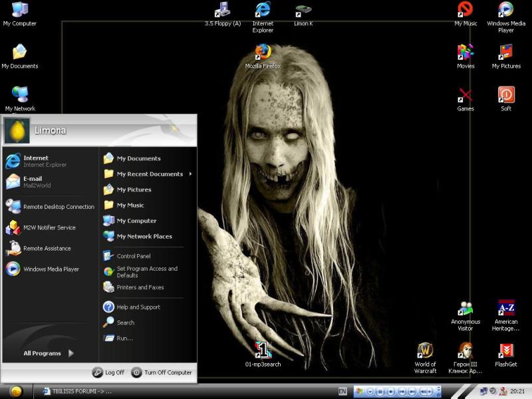Launch the Windows Media Player desktop shortcut

point(506,17)
